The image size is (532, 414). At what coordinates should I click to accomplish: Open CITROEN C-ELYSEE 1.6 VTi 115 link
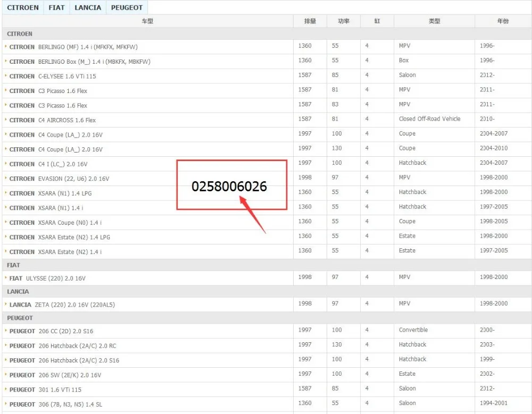pyautogui.click(x=53, y=77)
